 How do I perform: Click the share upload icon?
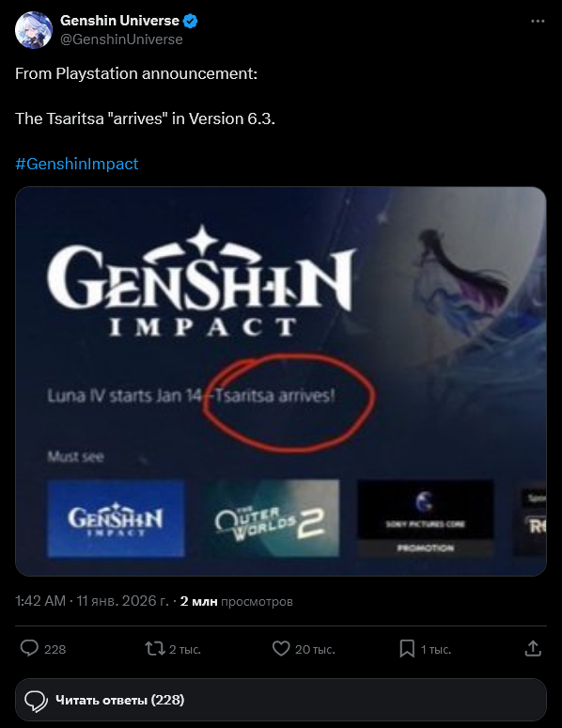533,648
